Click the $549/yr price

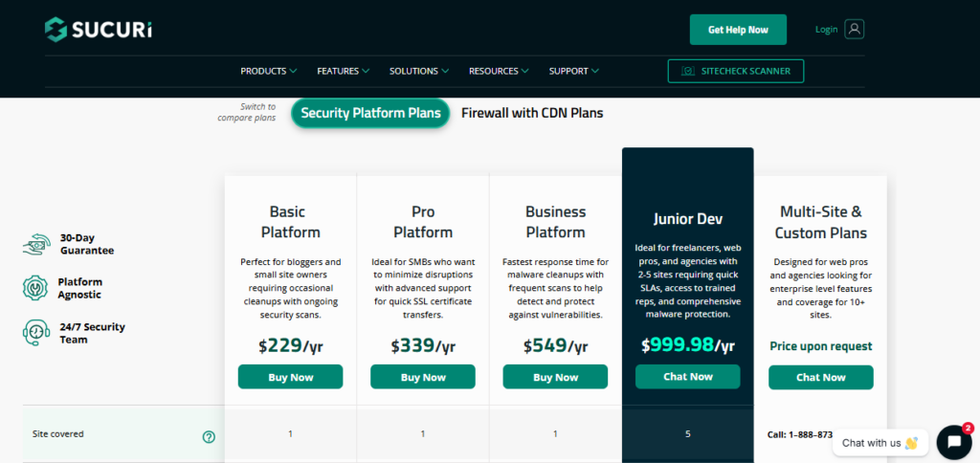[x=556, y=345]
